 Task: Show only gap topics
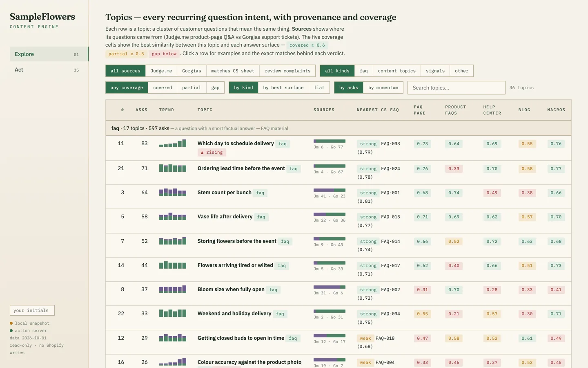[x=215, y=88]
